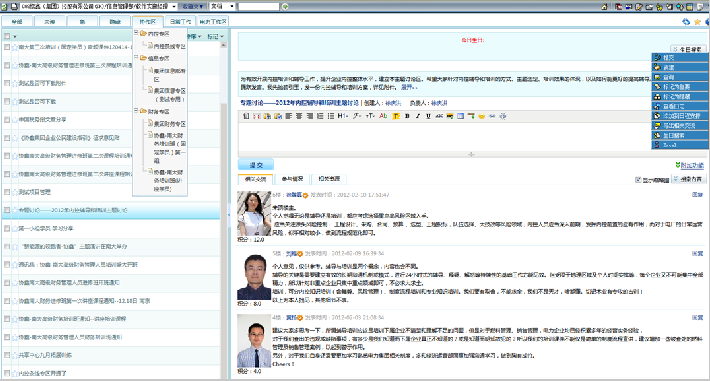The image size is (710, 381).
Task: Open the address bar dropdown arrow
Action: [174, 6]
